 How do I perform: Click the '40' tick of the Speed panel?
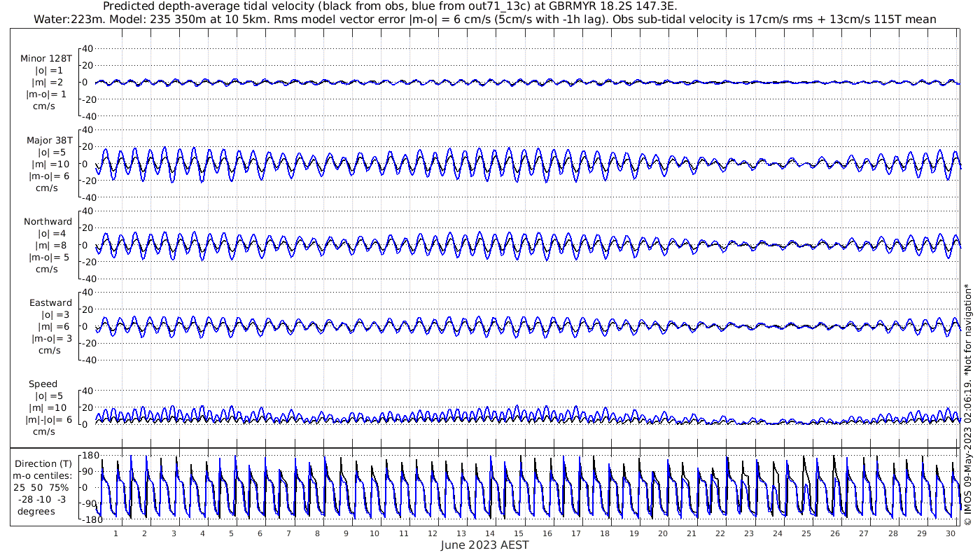[88, 391]
